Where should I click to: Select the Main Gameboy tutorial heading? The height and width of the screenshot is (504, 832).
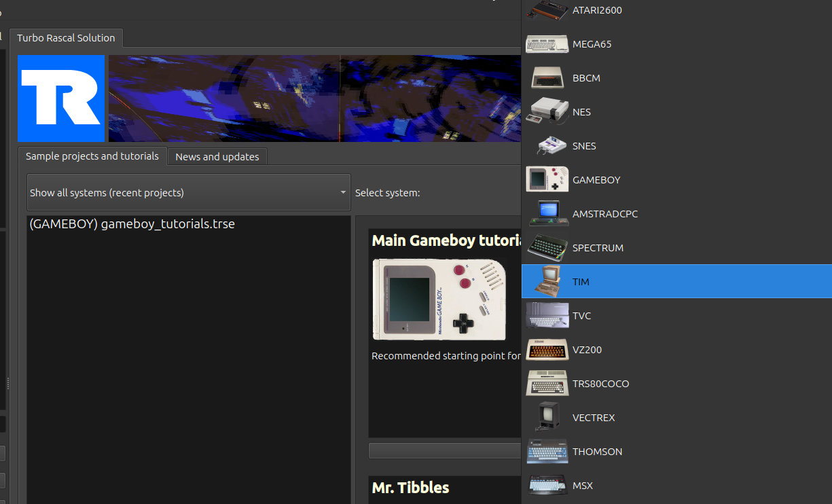(x=446, y=240)
